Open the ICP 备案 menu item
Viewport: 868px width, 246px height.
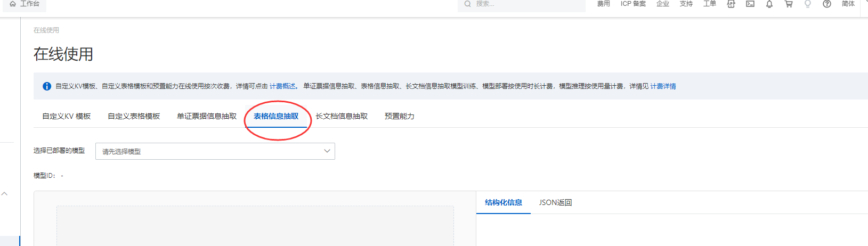pyautogui.click(x=633, y=4)
